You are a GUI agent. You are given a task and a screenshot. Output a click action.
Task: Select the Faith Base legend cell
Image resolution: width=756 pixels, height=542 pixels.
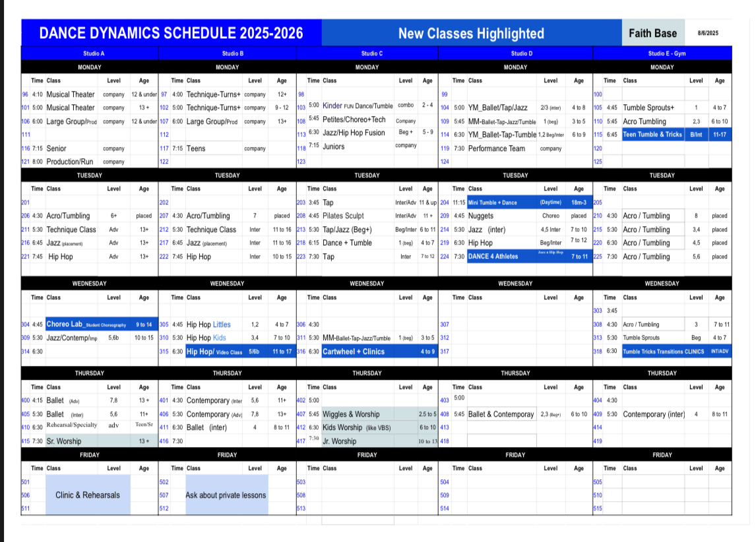coord(653,33)
